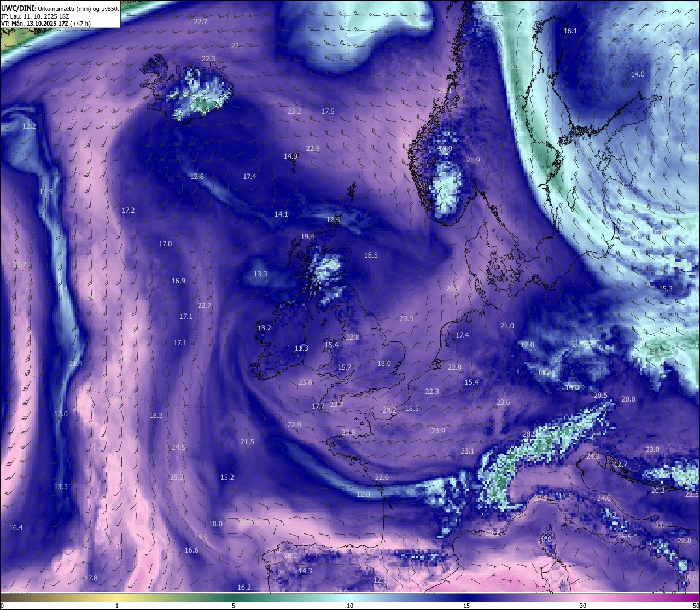The image size is (700, 610).
Task: Click the 23.3 value over the North Sea
Action: click(406, 319)
